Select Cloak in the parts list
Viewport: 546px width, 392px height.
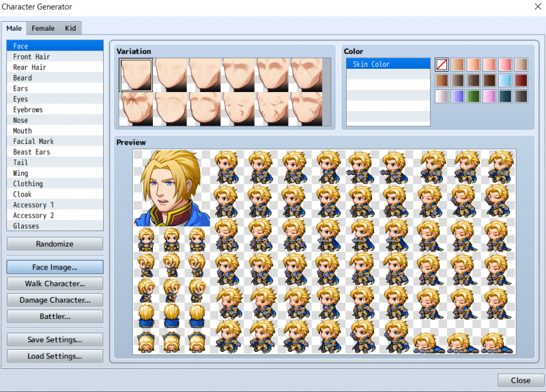pyautogui.click(x=55, y=194)
